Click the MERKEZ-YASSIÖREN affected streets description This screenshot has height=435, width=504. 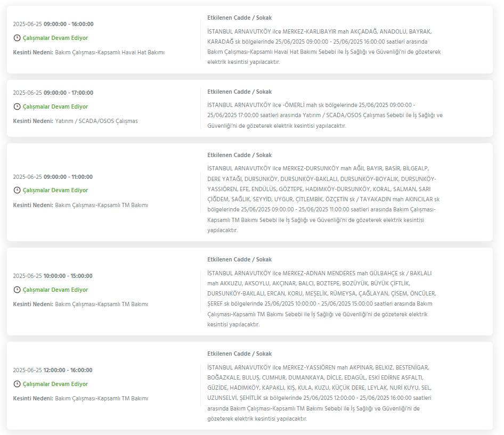pos(320,393)
